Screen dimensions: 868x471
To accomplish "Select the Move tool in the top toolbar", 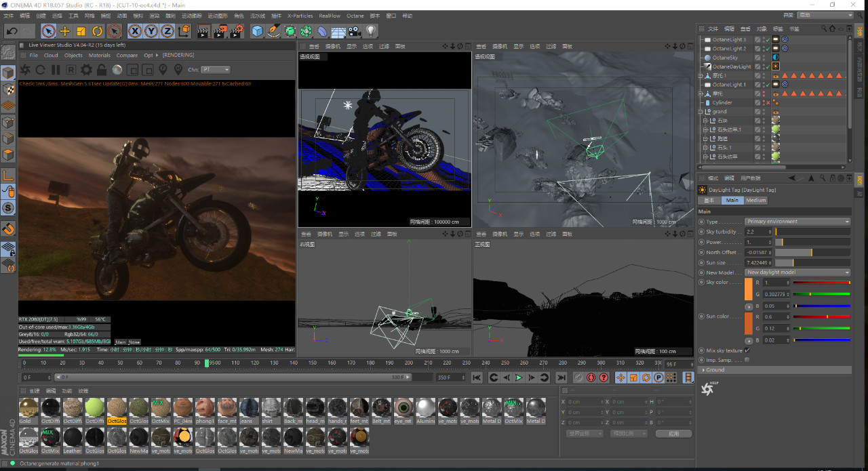I will [x=65, y=30].
